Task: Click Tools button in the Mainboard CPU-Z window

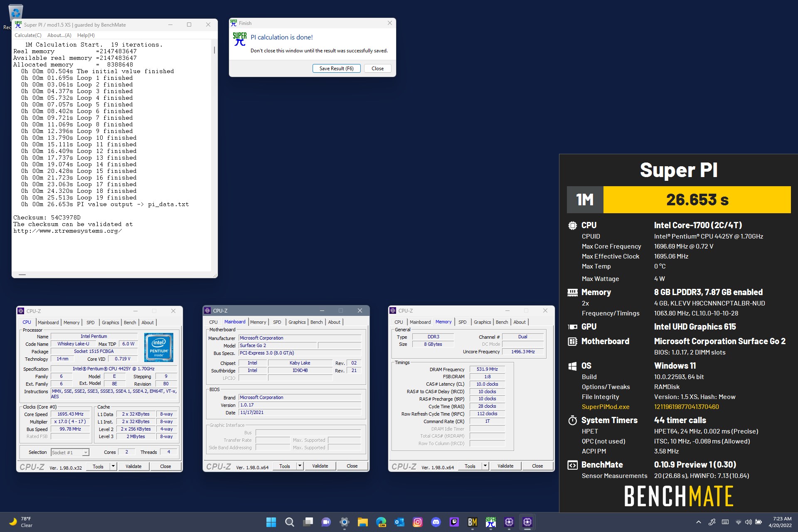Action: point(285,466)
